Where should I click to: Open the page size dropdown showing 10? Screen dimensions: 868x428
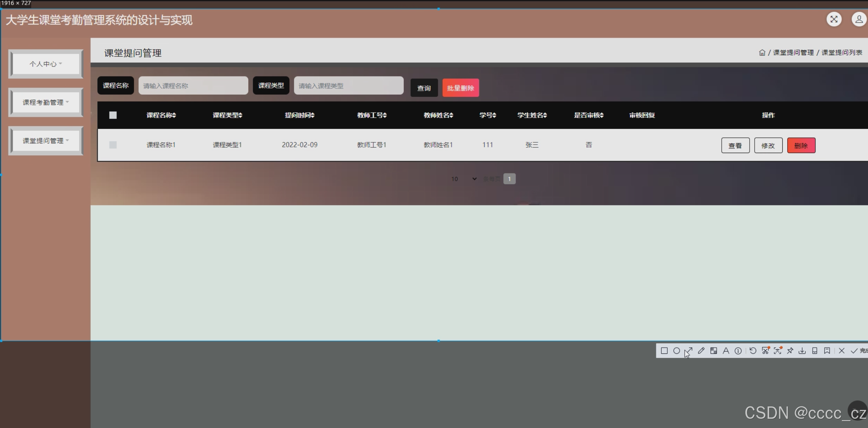pos(464,179)
